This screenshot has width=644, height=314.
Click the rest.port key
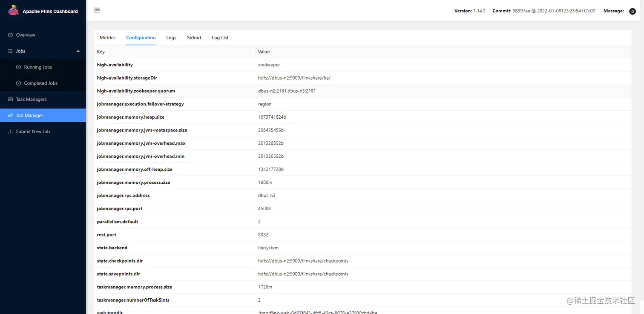coord(106,235)
